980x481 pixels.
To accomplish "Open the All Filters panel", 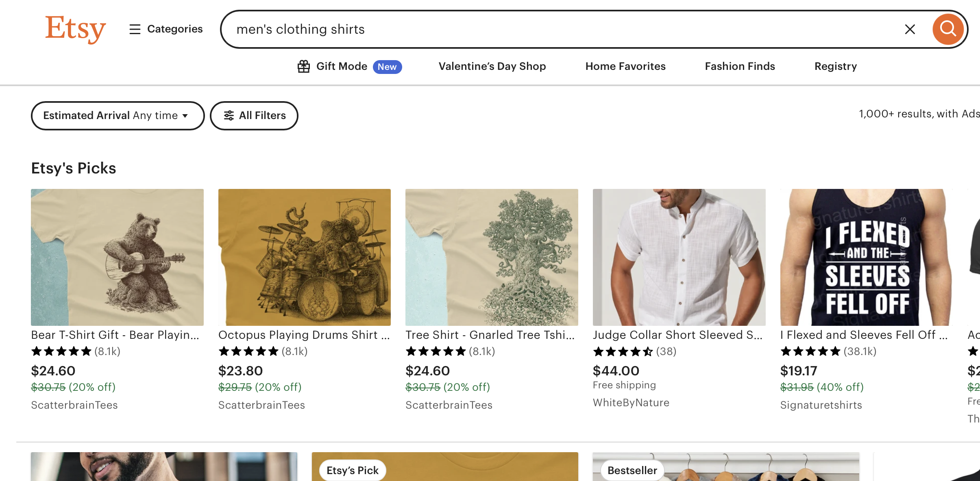I will (262, 116).
